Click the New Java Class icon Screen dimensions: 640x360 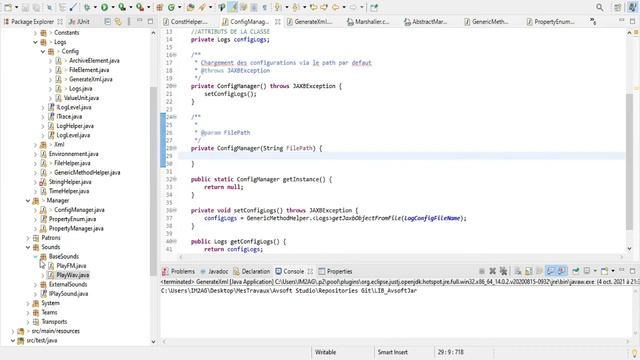(x=172, y=7)
